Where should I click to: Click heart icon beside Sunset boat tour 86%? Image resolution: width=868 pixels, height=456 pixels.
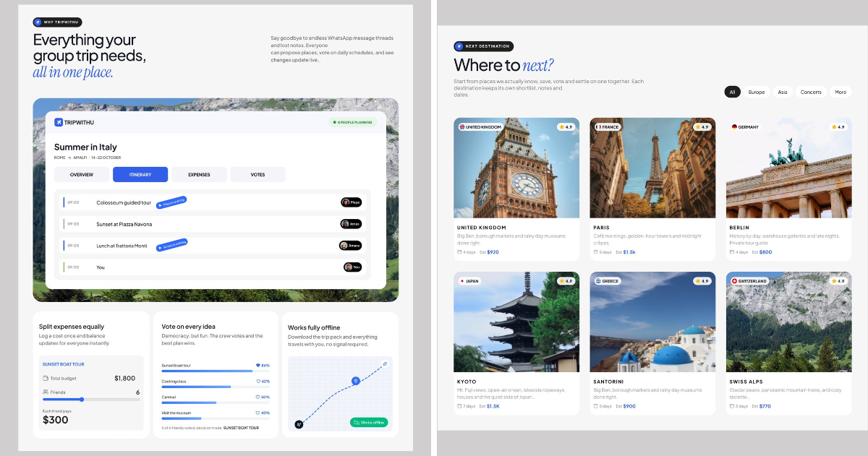[258, 366]
